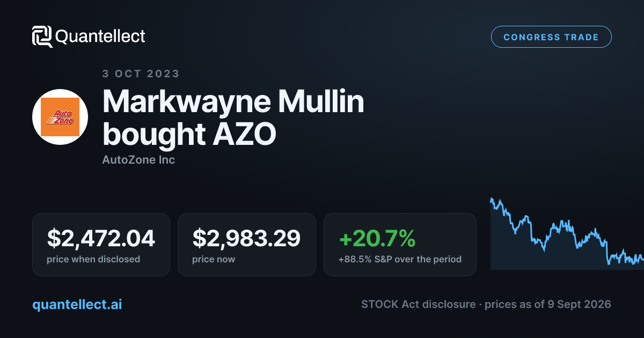
Task: Click the AutoZone company logo
Action: click(60, 117)
